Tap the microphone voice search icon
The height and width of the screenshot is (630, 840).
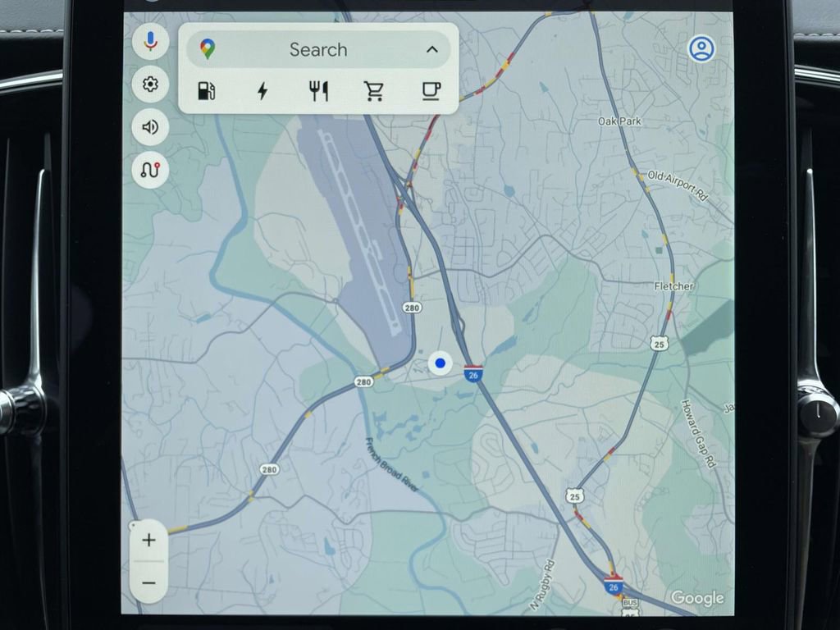tap(150, 41)
